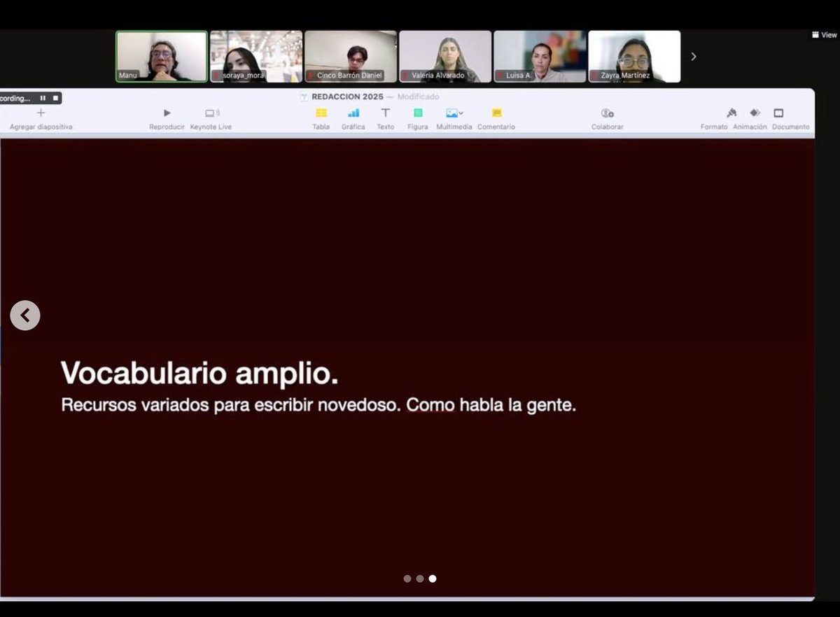Insert a shape with Figura
The width and height of the screenshot is (840, 617).
coord(418,113)
